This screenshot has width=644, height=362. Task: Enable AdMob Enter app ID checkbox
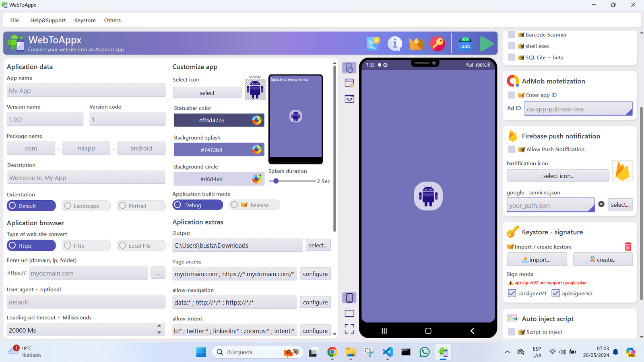(x=512, y=95)
